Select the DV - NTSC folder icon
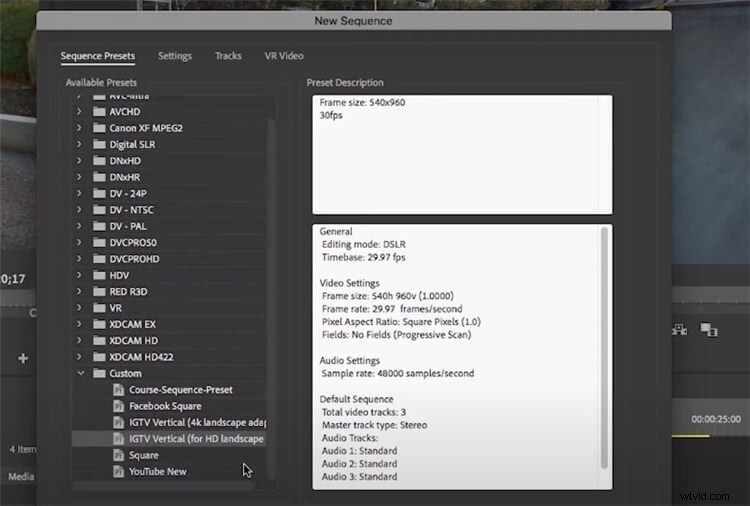750x506 pixels. point(99,209)
